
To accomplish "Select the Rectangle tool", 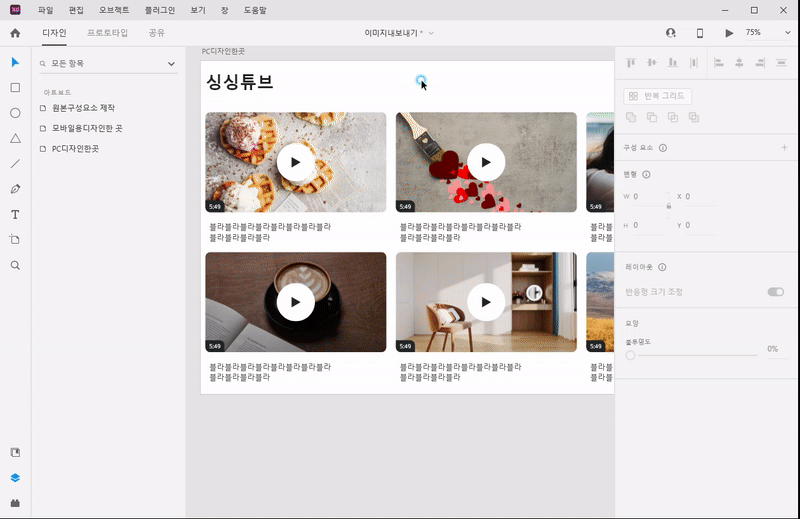I will [15, 88].
